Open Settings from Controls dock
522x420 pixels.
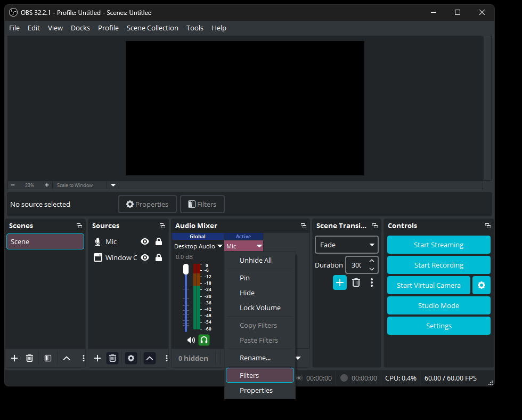pos(438,326)
